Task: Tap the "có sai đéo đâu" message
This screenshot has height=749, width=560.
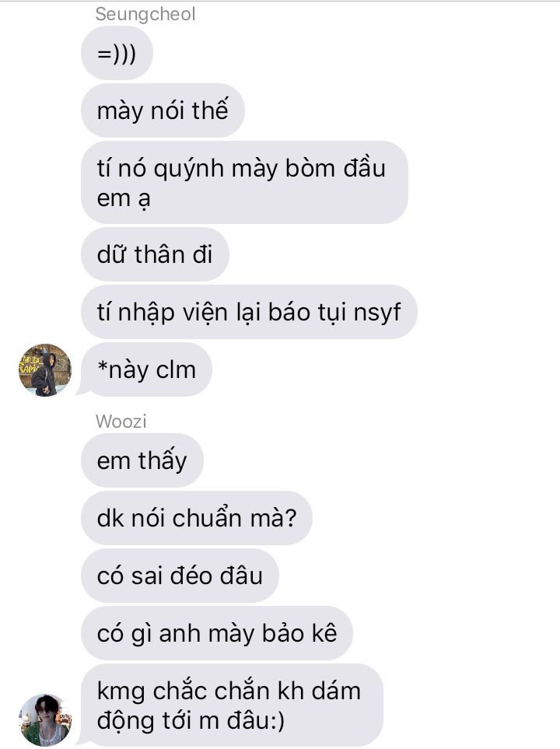Action: pyautogui.click(x=180, y=576)
